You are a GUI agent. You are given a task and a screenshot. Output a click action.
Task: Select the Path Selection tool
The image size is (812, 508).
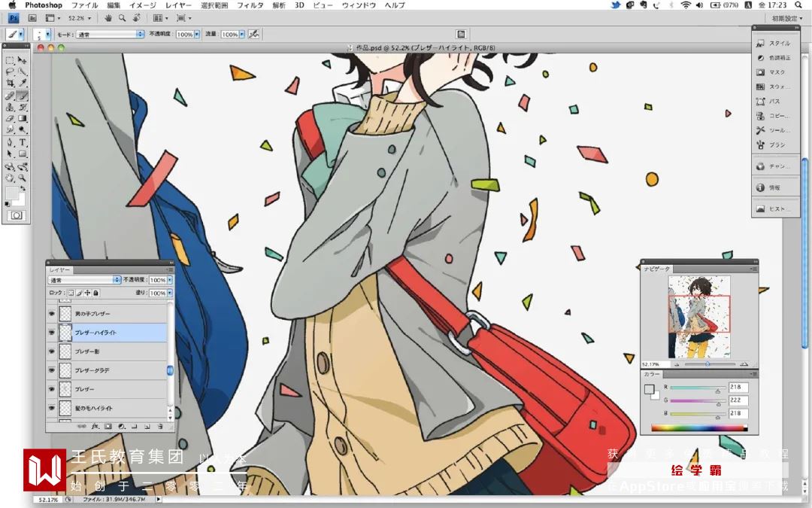pyautogui.click(x=10, y=154)
